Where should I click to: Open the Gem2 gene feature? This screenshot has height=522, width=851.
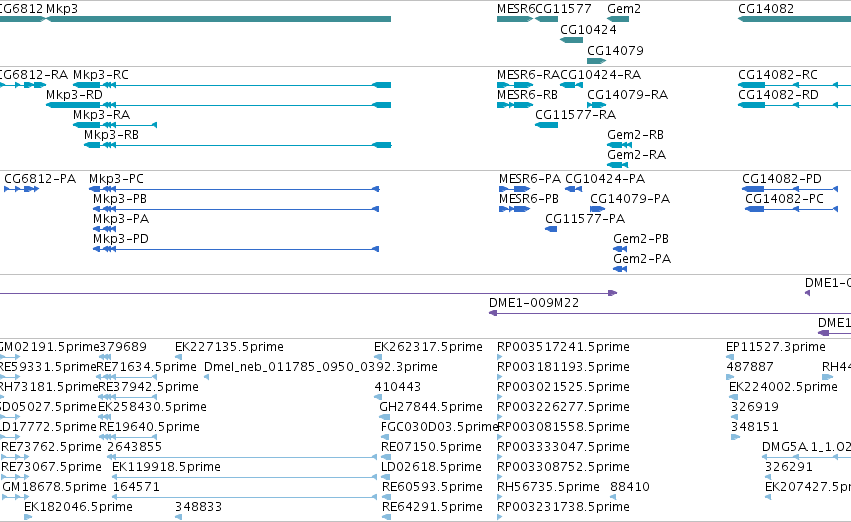(618, 19)
